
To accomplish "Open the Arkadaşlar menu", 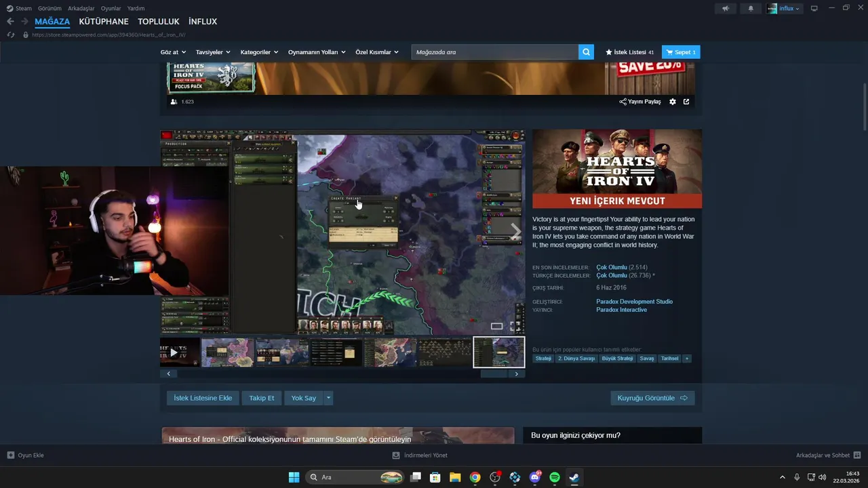I will tap(81, 8).
